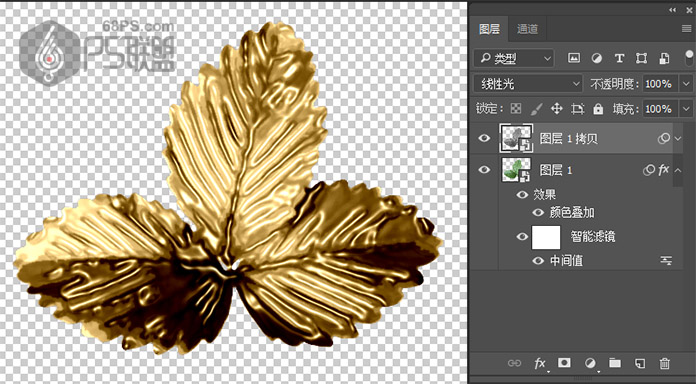Click the 不透明度 label
696x384 pixels.
(615, 83)
